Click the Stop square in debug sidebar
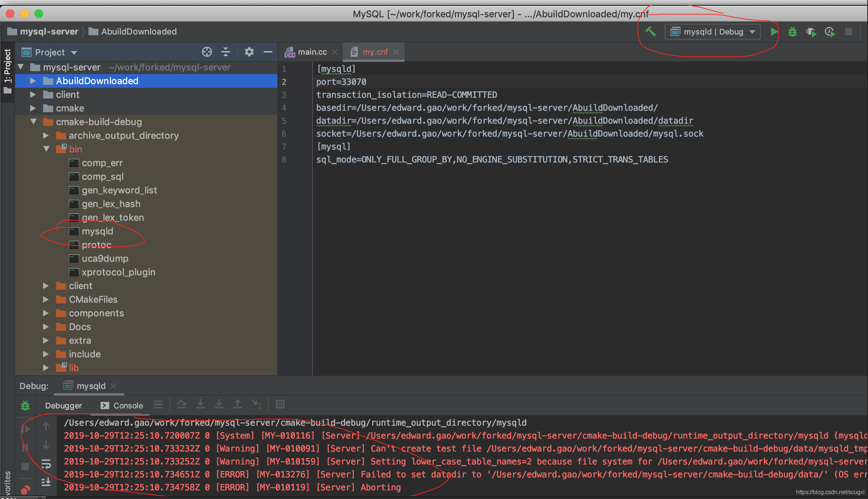 [25, 467]
